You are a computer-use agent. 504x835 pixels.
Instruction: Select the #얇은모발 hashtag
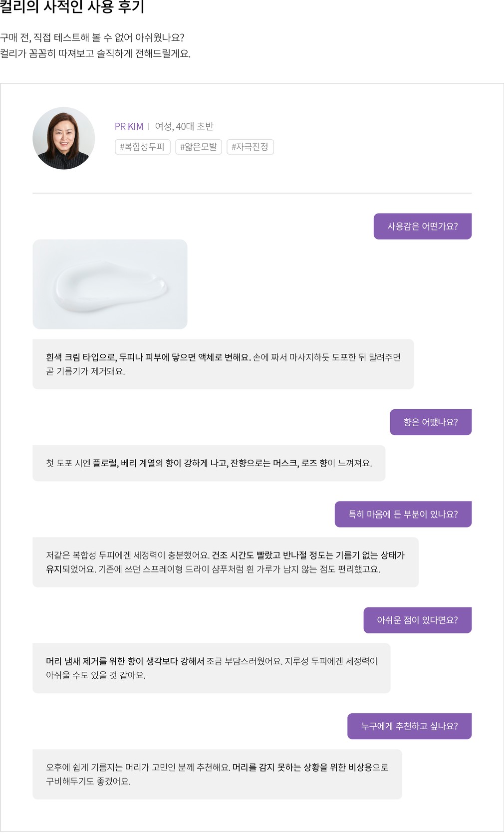click(199, 147)
